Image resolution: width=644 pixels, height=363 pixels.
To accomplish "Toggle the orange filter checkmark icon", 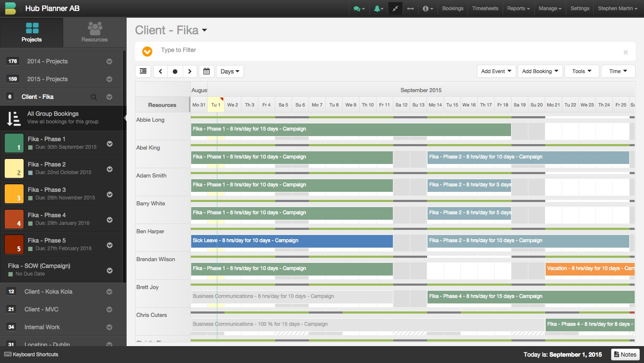I will coord(147,52).
